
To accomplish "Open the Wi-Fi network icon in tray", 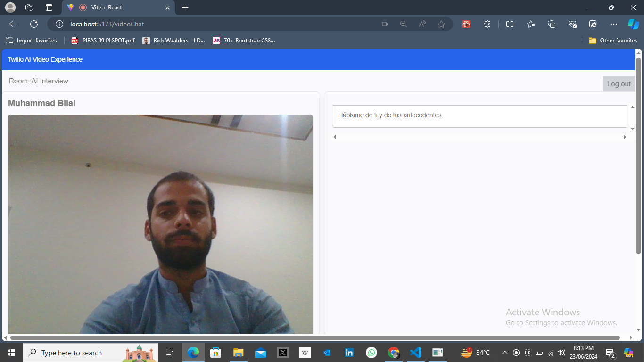I will pos(550,353).
